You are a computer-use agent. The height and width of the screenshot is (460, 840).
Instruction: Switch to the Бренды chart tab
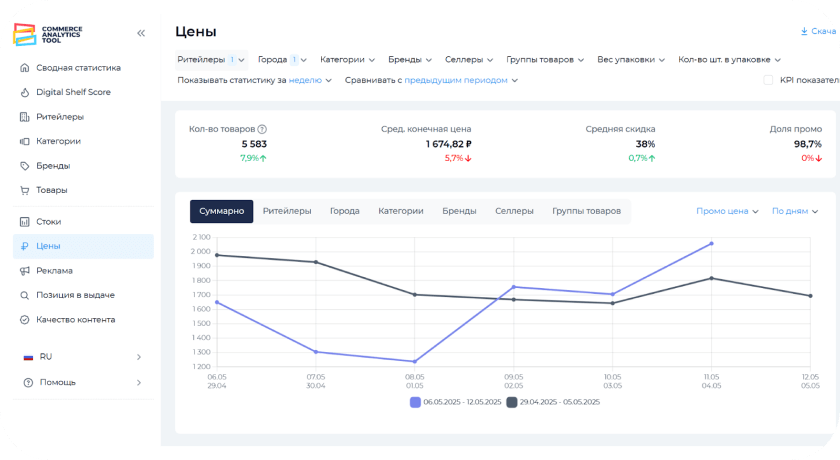tap(459, 212)
